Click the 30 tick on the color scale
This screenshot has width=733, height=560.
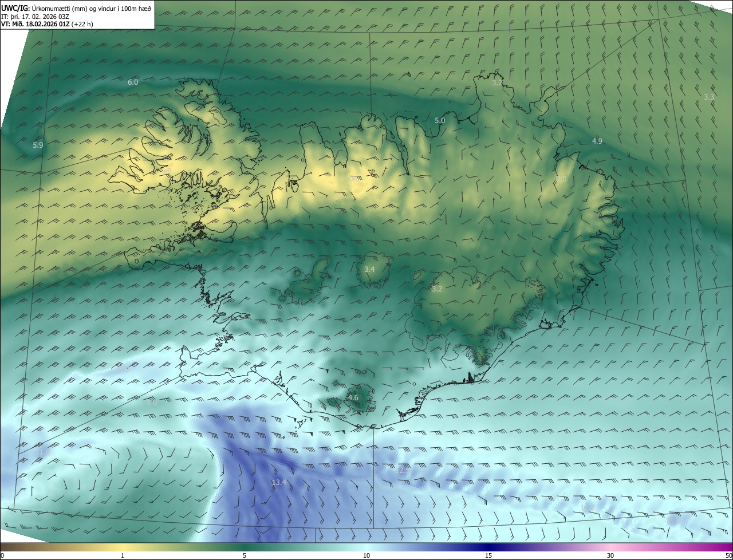tap(610, 555)
